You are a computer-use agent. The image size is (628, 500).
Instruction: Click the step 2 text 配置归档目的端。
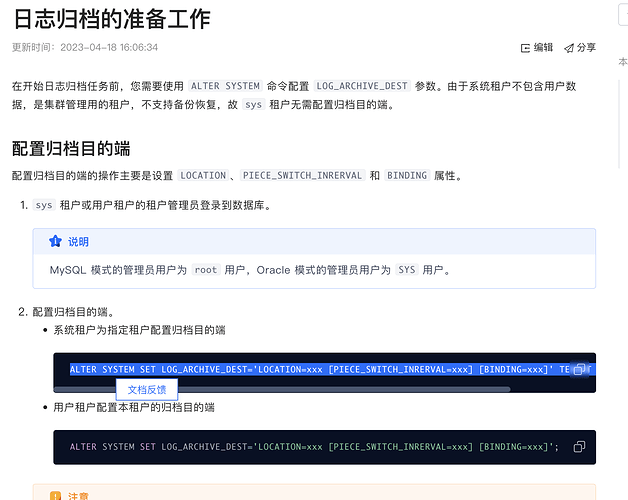pos(74,312)
